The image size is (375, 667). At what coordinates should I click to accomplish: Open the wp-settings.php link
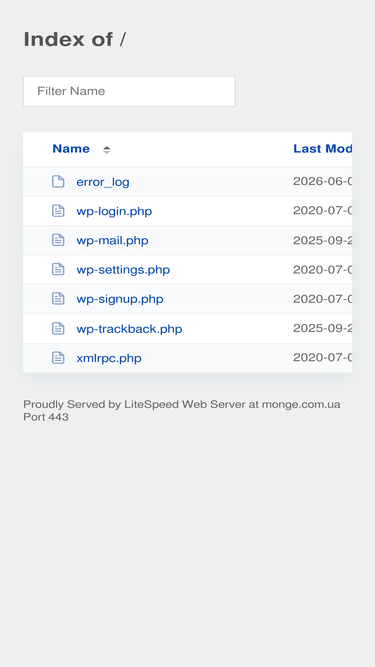pyautogui.click(x=123, y=270)
